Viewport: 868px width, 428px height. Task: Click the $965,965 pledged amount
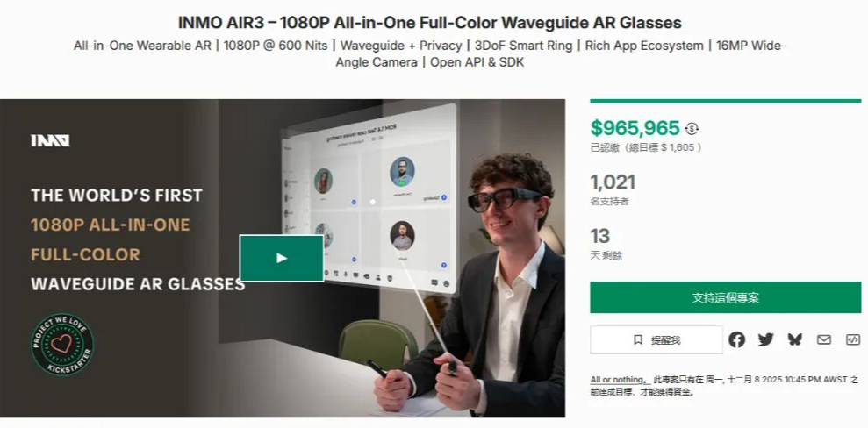(635, 128)
